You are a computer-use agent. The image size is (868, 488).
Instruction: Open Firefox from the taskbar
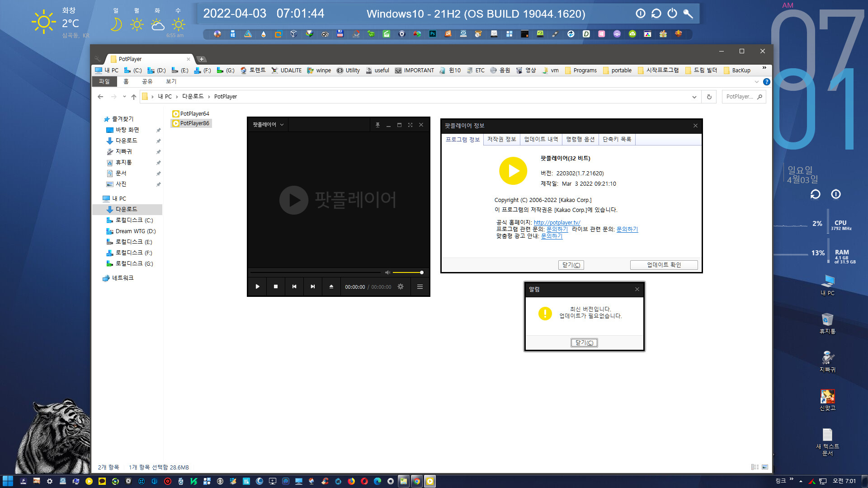point(351,481)
